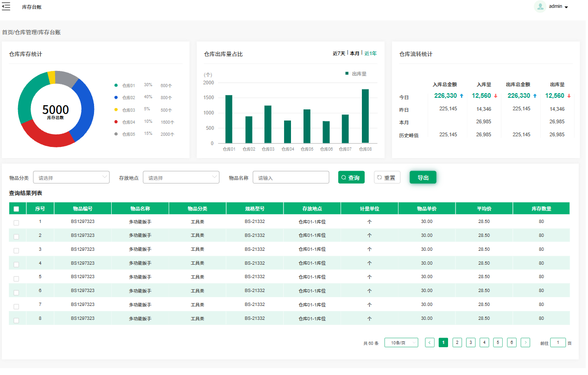The height and width of the screenshot is (375, 588).
Task: Expand the 存放地点 dropdown
Action: coord(181,178)
